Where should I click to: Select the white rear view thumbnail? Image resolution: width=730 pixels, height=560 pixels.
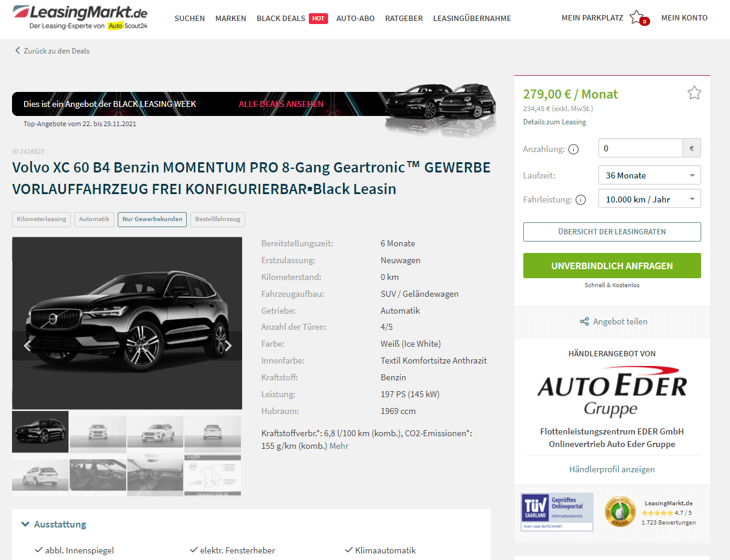tap(213, 431)
